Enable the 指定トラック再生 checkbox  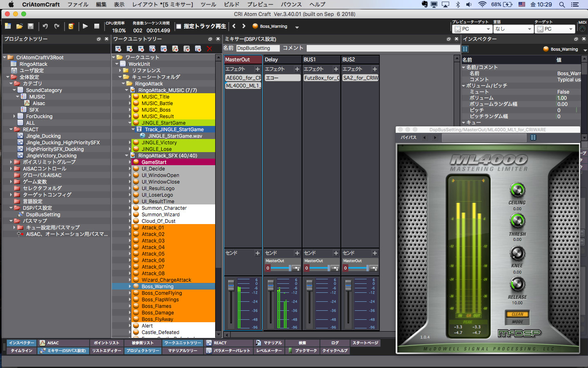tap(178, 26)
